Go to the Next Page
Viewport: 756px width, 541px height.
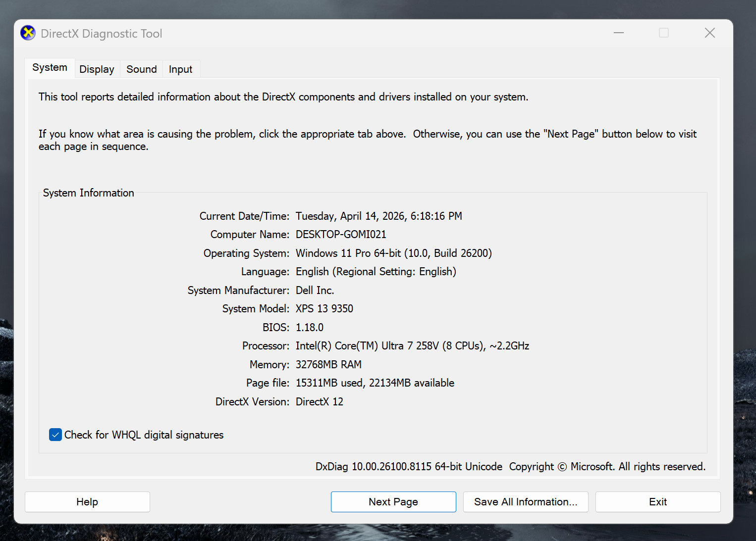[x=393, y=502]
